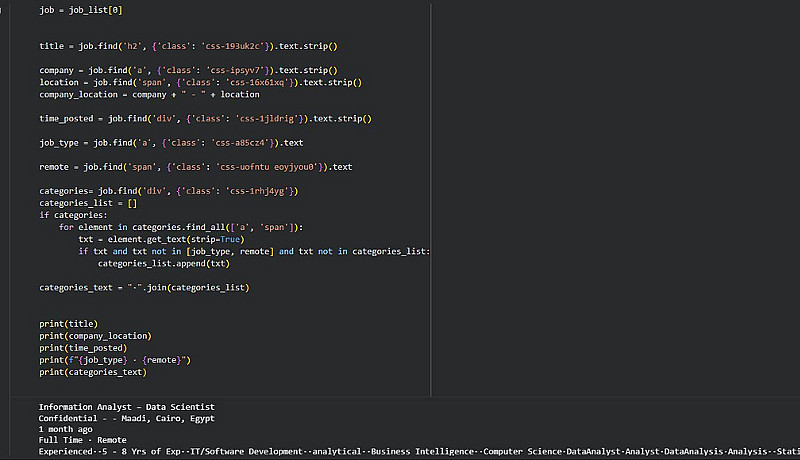Click output line "Full Time · Remote"

click(x=82, y=440)
